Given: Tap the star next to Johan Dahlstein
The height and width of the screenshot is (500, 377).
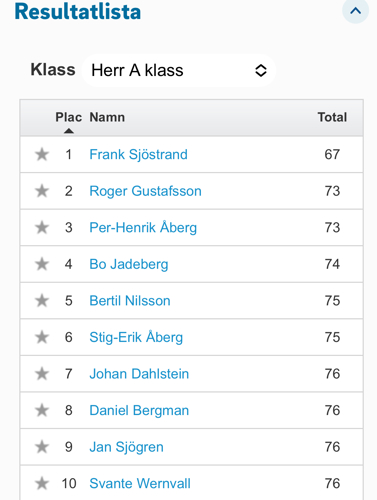Looking at the screenshot, I should pyautogui.click(x=42, y=374).
